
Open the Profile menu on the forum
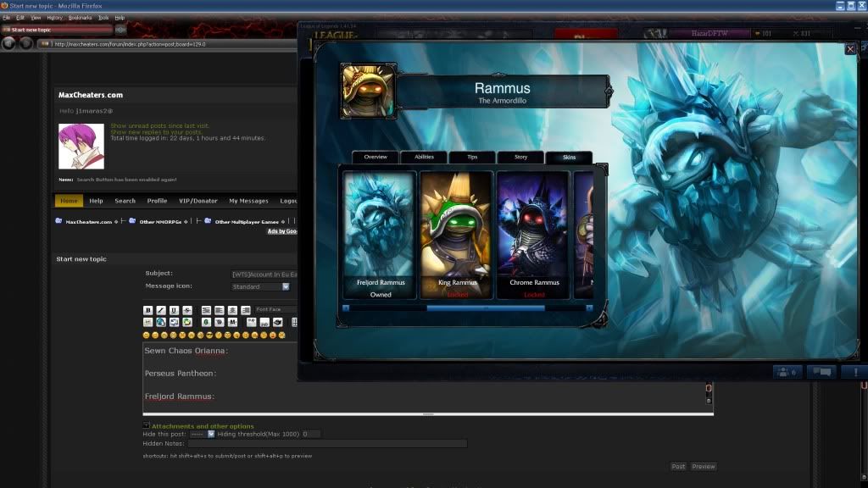tap(156, 201)
